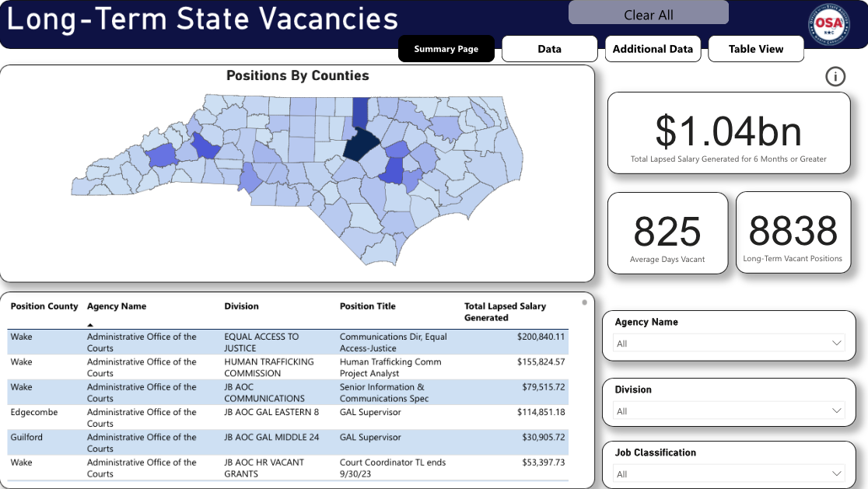Select the 825 Average Days Vacant card

point(667,233)
